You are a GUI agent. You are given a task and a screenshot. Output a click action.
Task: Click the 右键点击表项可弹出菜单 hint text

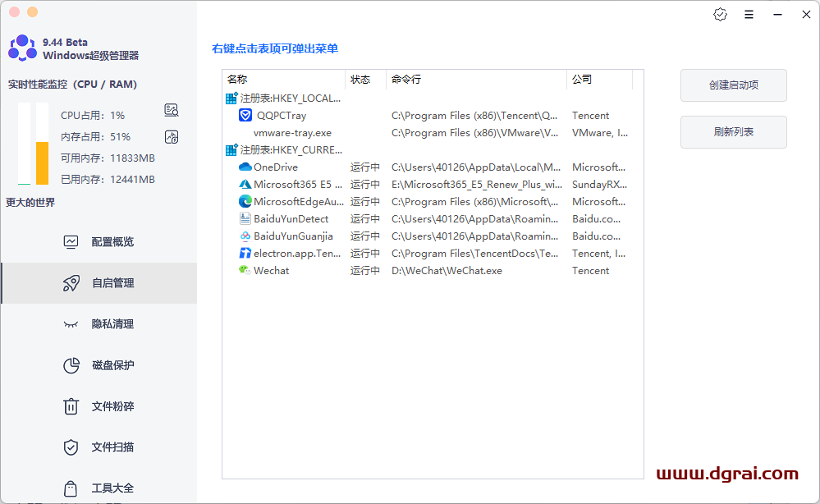[274, 48]
